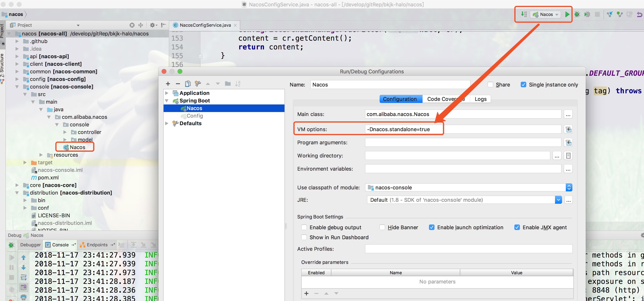Screen dimensions: 644x301
Task: Open the Nacos run configuration dropdown
Action: 546,15
